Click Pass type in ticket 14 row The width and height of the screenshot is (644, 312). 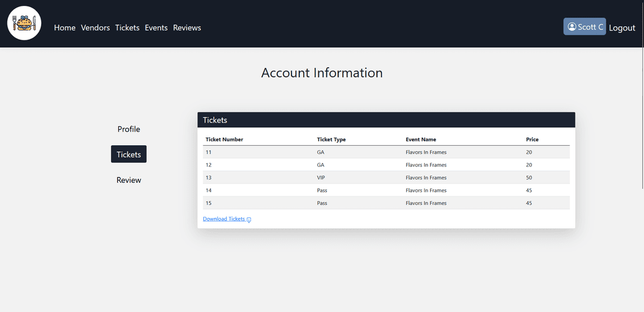(358, 190)
